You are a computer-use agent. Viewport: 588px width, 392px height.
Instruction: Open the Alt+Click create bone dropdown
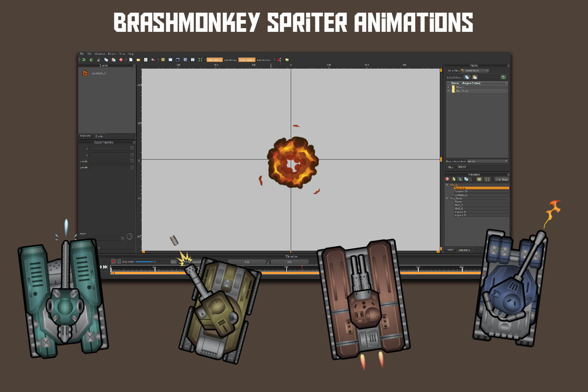475,71
